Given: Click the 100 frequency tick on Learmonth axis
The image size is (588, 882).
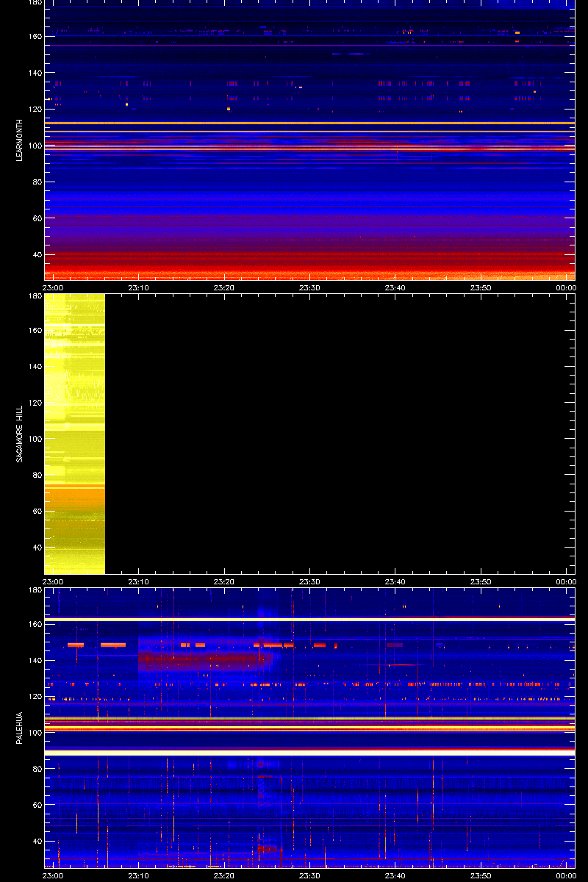Looking at the screenshot, I should (34, 146).
